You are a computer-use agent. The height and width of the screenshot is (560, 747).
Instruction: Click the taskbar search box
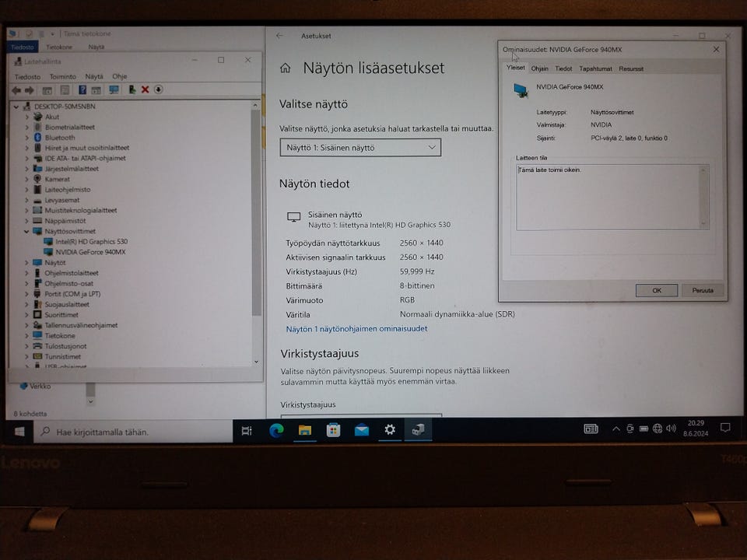click(x=132, y=432)
